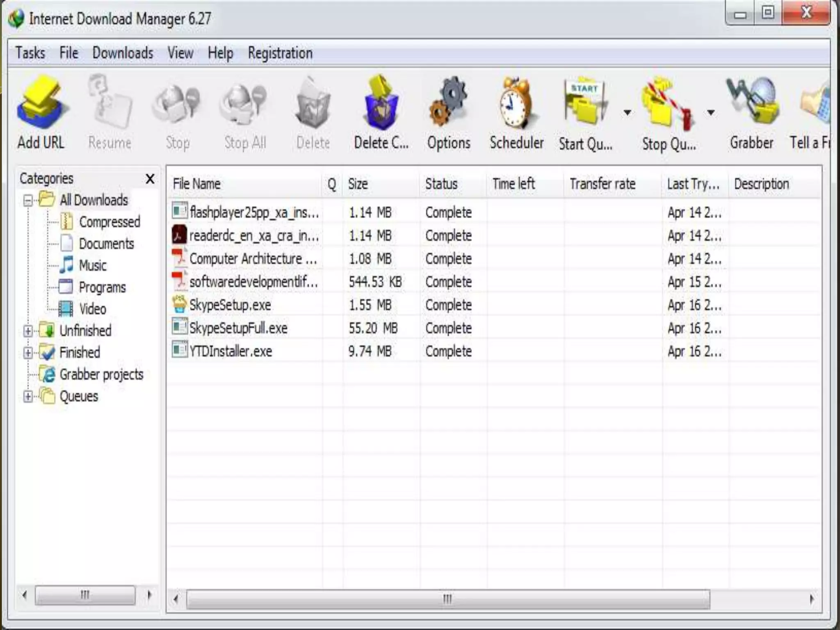Select the Video category icon

coord(66,309)
